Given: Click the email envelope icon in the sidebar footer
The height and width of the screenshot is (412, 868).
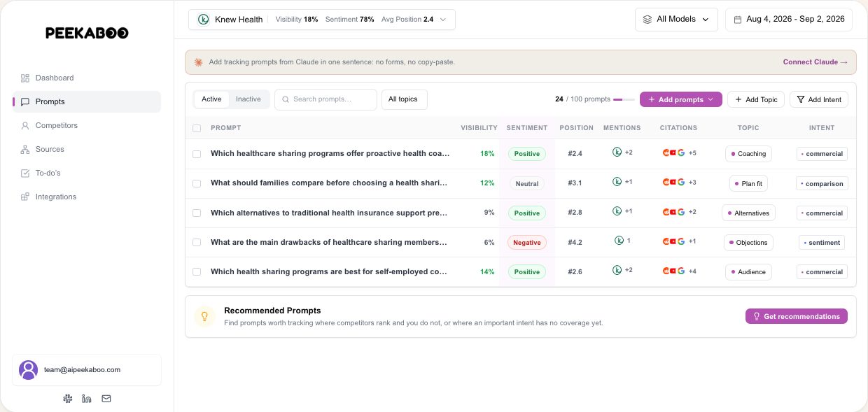Looking at the screenshot, I should (x=106, y=399).
